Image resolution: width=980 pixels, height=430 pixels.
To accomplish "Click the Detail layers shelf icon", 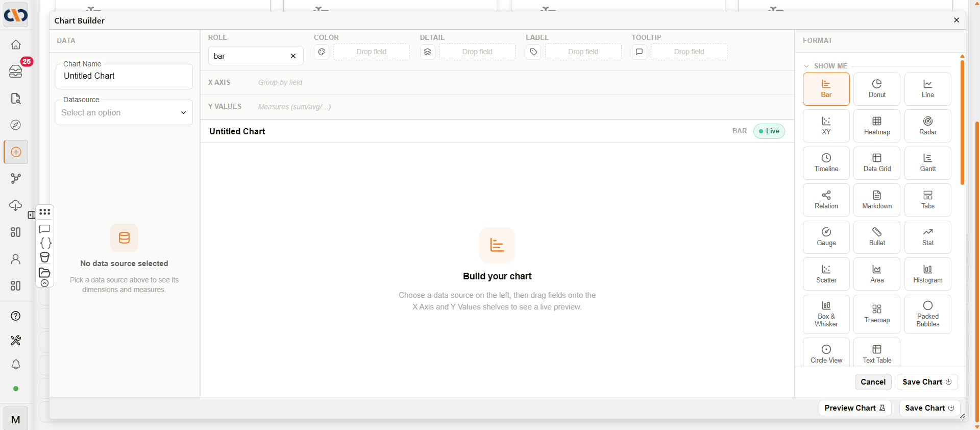I will coord(427,52).
